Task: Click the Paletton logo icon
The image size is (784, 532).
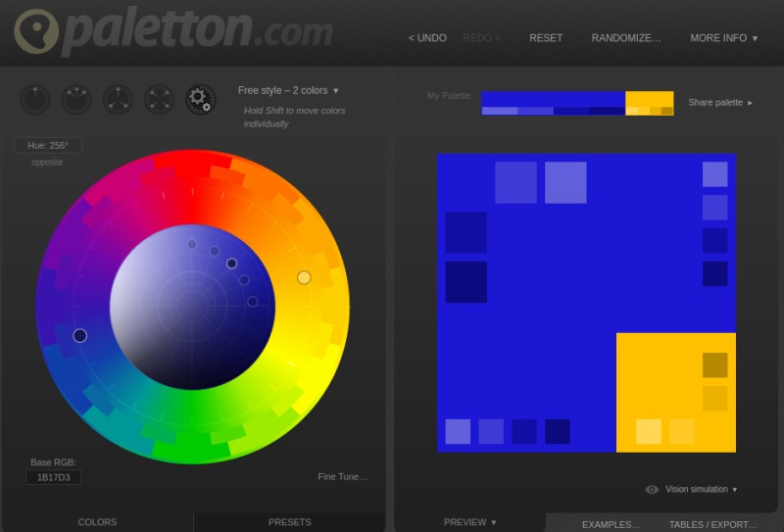Action: [x=36, y=31]
